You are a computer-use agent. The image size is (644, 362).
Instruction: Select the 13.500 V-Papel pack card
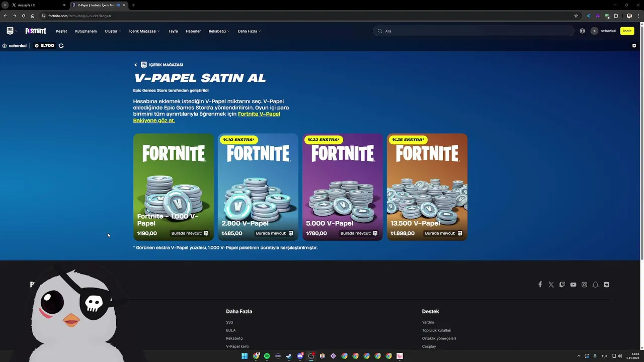[x=427, y=187]
